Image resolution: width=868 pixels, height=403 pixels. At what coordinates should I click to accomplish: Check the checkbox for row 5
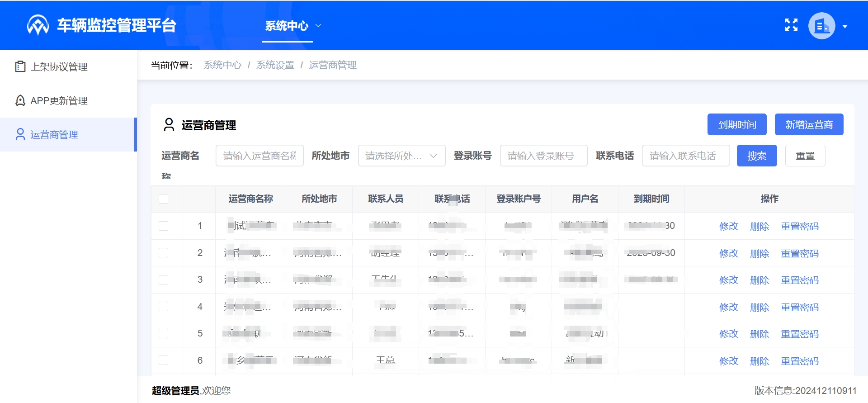pyautogui.click(x=164, y=333)
